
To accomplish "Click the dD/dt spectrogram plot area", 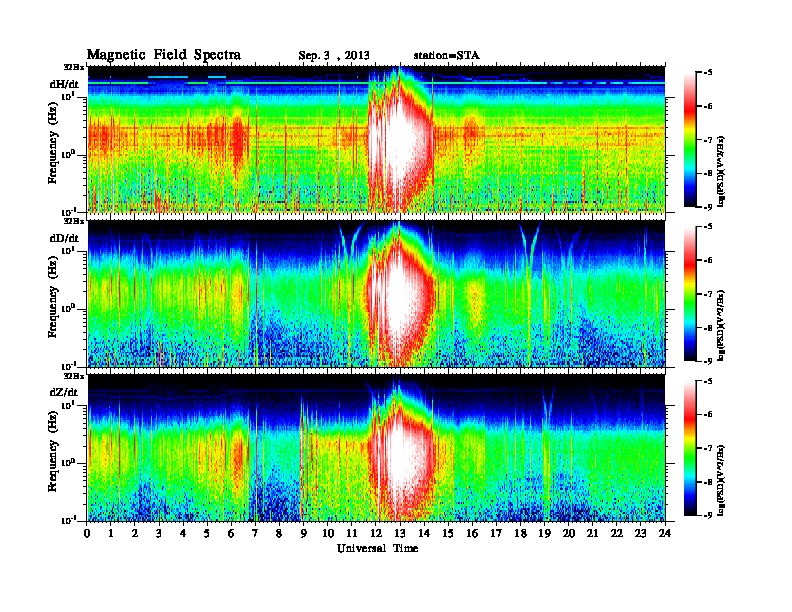I will point(376,294).
